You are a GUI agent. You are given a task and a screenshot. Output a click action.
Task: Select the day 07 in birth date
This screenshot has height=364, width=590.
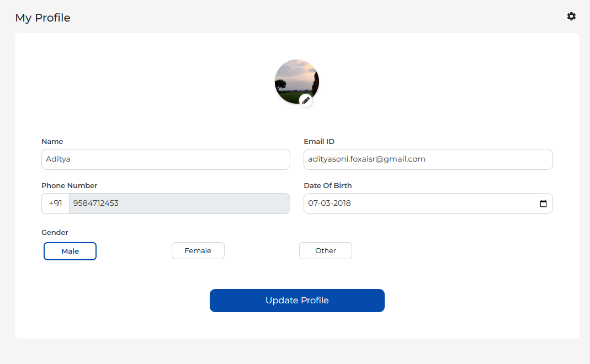click(x=313, y=204)
